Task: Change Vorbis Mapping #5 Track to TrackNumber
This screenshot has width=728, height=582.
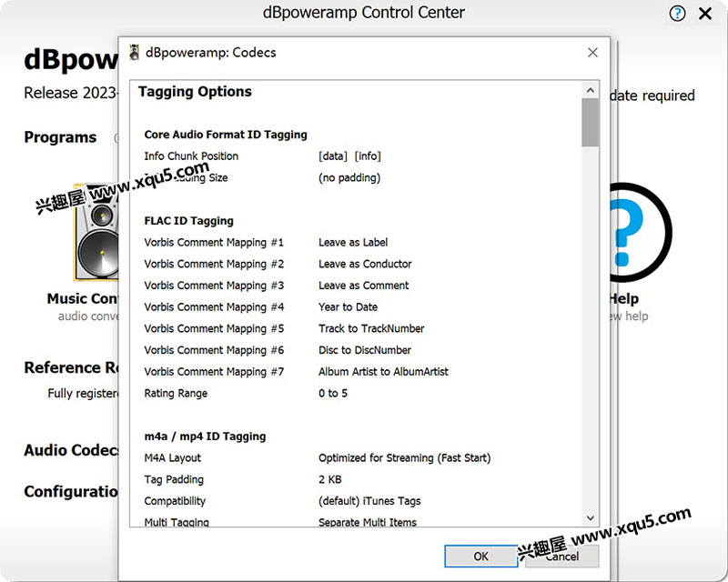Action: click(x=371, y=328)
